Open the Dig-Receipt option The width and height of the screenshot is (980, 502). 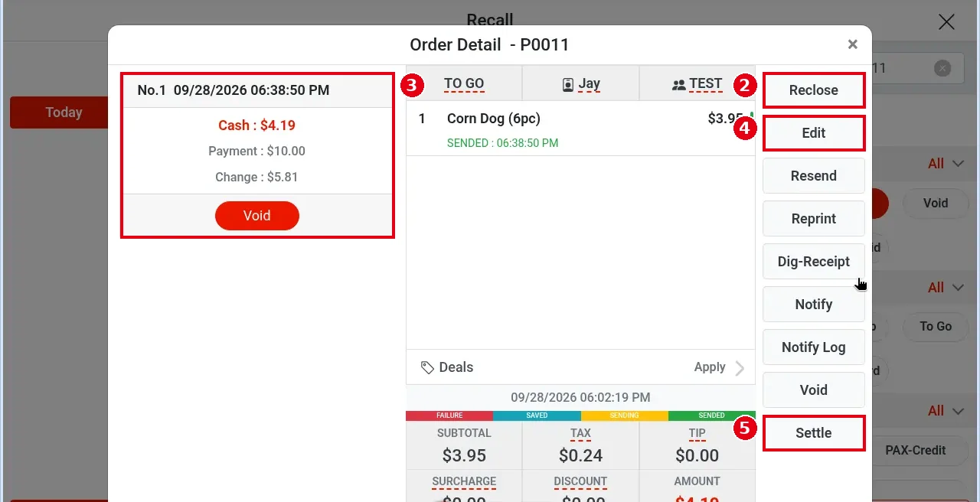814,262
